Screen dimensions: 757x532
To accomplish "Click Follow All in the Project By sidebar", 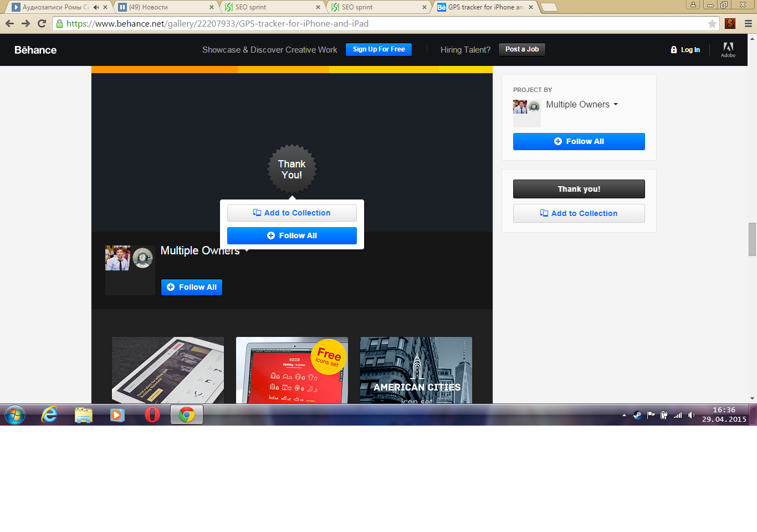I will tap(579, 141).
